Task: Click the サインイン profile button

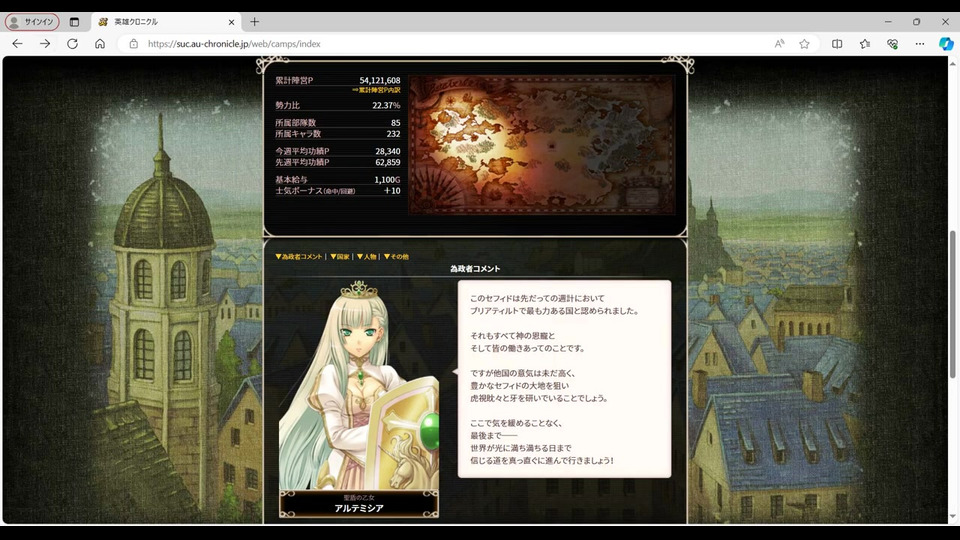Action: pyautogui.click(x=32, y=22)
